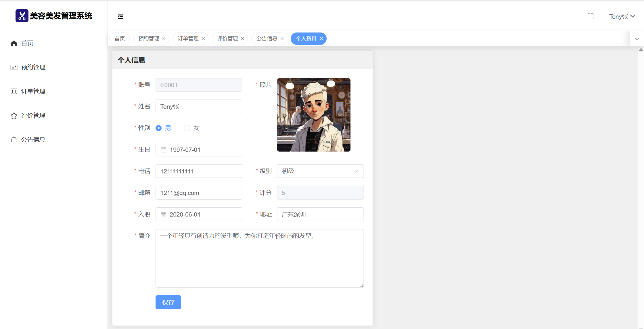
Task: Expand the tab list chevron dropdown
Action: 637,39
